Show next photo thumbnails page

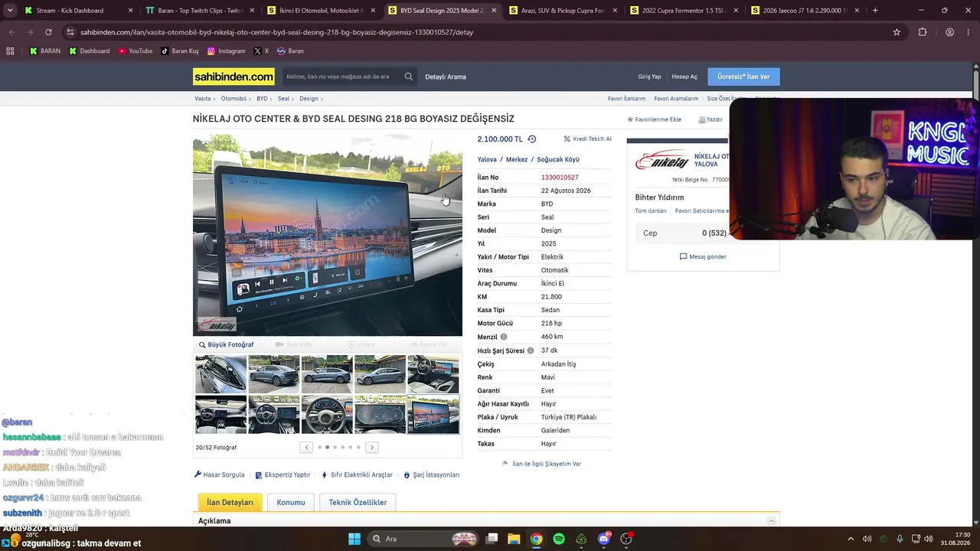tap(372, 447)
